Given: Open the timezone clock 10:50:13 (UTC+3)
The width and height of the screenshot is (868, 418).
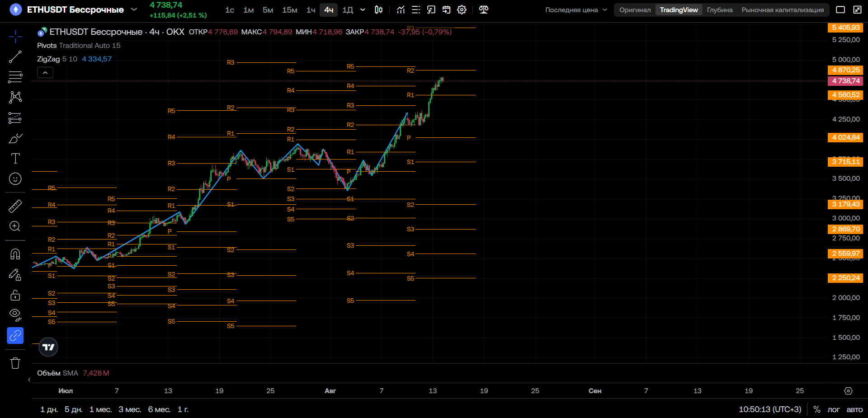Looking at the screenshot, I should coord(770,409).
